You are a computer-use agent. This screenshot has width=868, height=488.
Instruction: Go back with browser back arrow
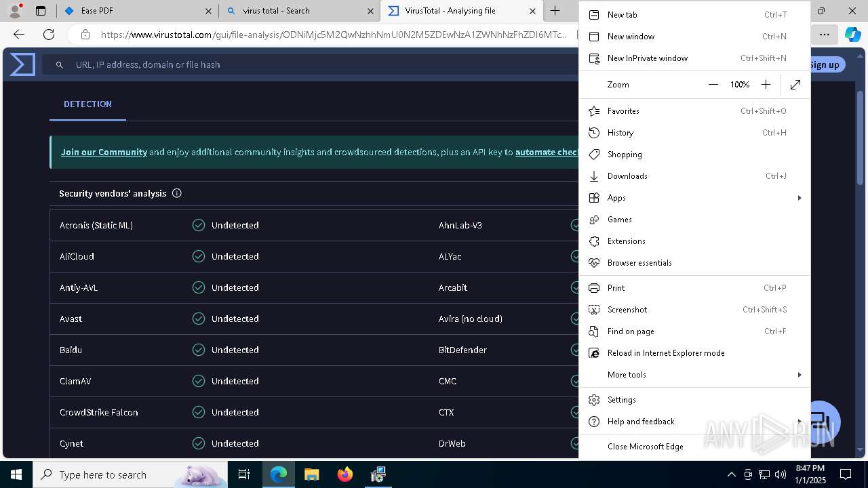[19, 35]
